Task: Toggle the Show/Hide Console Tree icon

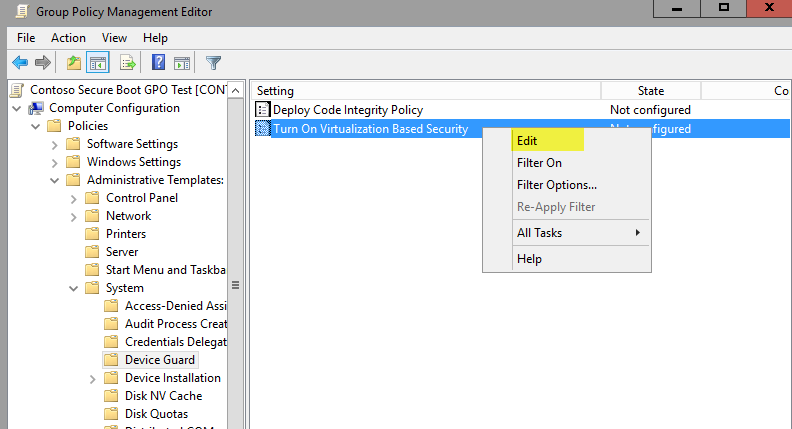Action: pyautogui.click(x=98, y=63)
